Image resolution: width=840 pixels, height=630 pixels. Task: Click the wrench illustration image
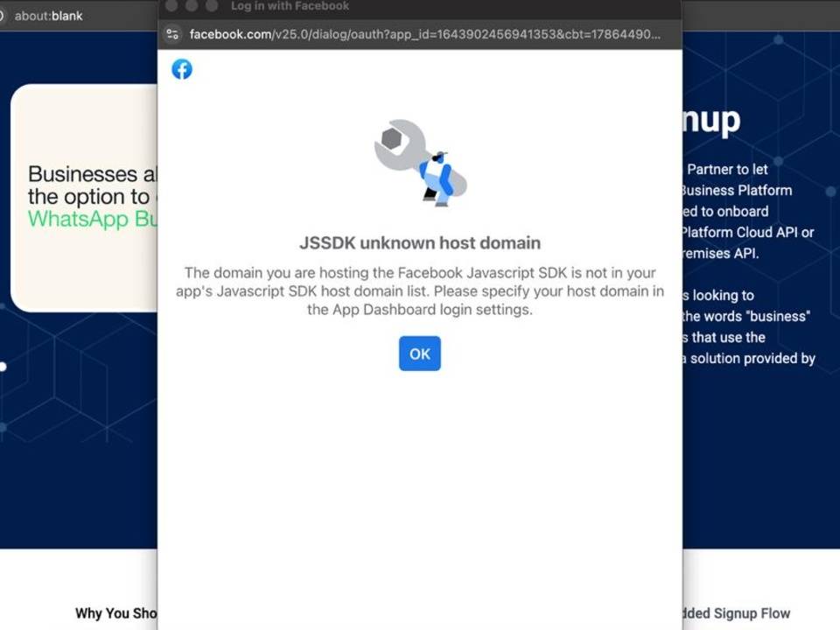pyautogui.click(x=421, y=163)
